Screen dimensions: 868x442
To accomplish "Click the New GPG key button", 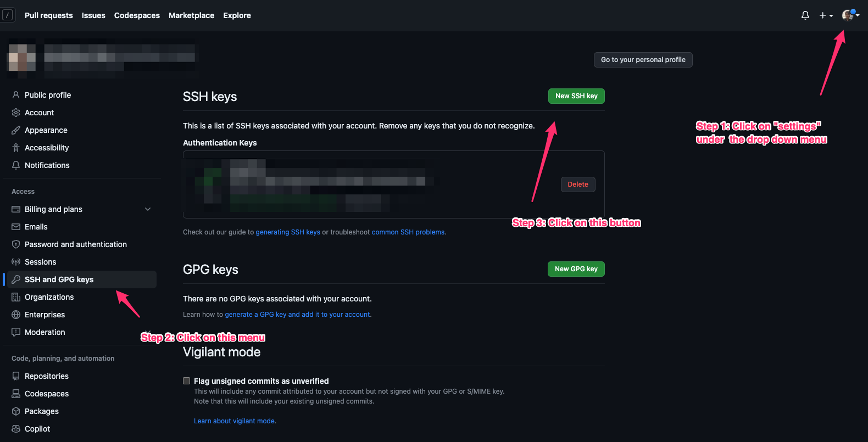I will click(576, 269).
